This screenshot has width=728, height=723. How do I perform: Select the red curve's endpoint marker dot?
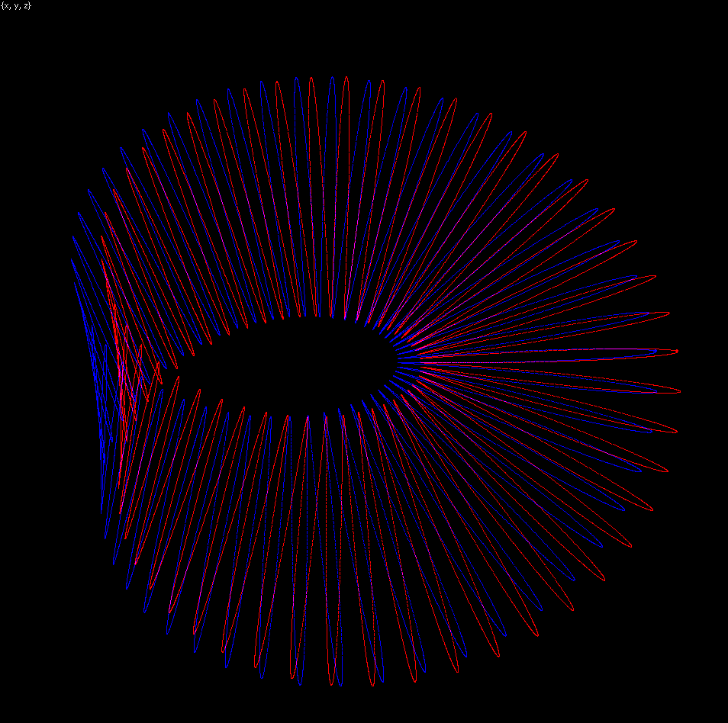click(x=677, y=351)
